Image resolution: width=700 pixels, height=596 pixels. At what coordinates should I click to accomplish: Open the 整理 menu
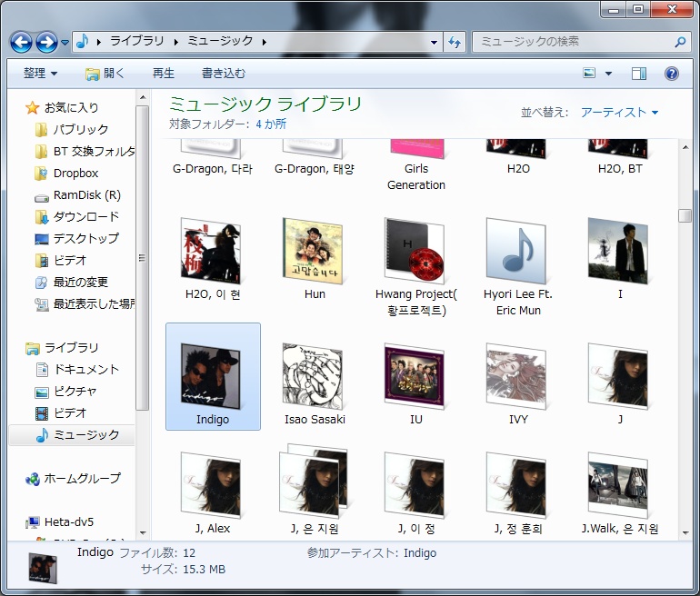coord(40,74)
